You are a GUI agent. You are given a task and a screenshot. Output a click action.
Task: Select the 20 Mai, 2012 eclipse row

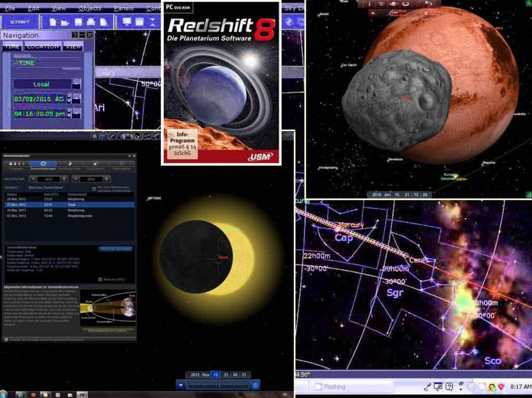[70, 199]
